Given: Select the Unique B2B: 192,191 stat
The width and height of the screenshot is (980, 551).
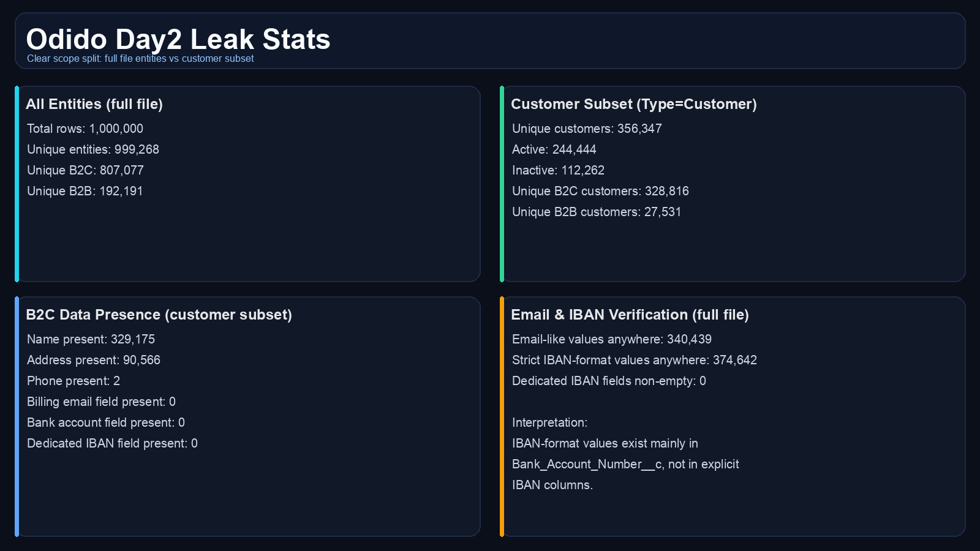Looking at the screenshot, I should 85,191.
